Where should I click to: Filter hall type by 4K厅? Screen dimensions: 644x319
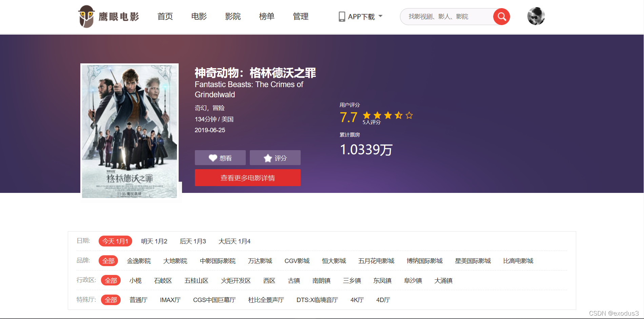(357, 300)
